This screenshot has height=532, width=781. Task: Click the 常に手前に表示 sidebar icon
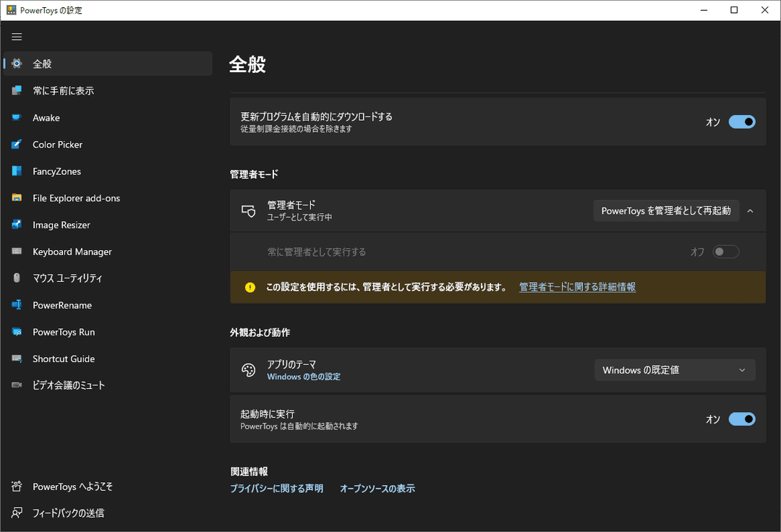tap(17, 90)
